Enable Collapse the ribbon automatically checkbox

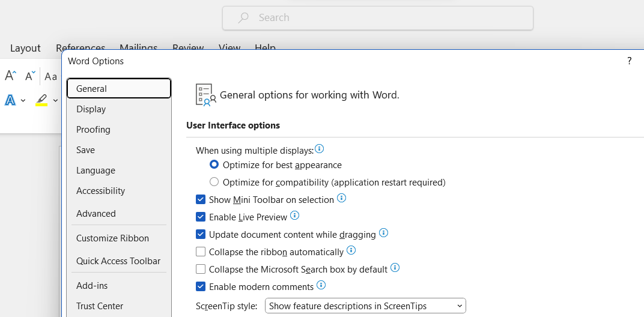coord(201,252)
